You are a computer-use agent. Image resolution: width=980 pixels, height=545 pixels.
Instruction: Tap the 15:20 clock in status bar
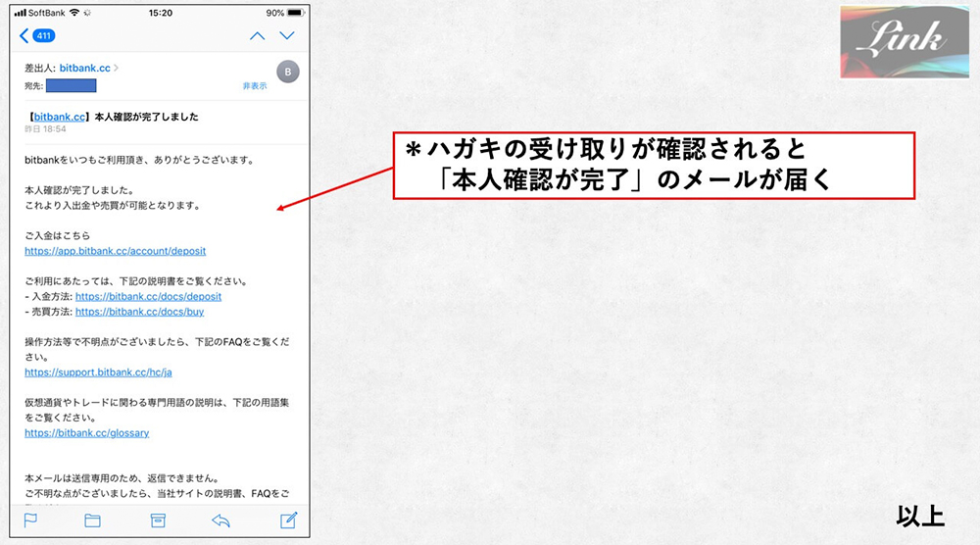pos(161,13)
